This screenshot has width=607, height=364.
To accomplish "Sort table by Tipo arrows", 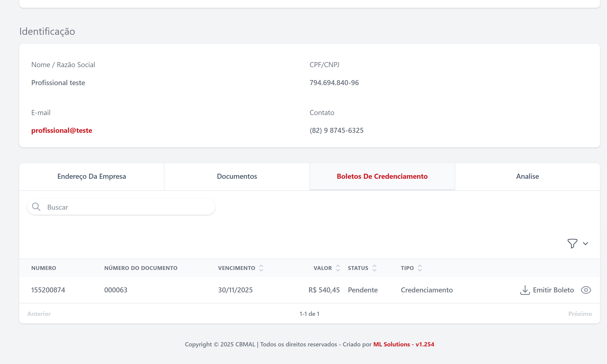I will point(420,268).
